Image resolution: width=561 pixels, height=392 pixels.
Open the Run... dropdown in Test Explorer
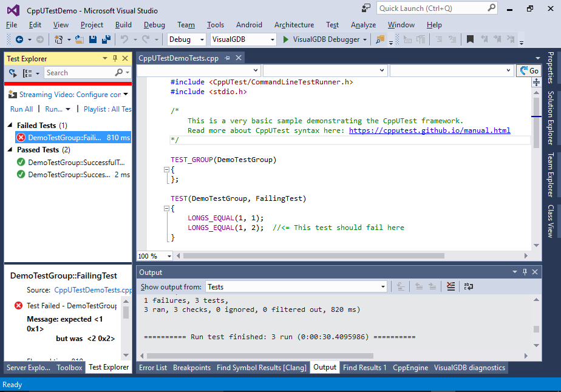[68, 109]
